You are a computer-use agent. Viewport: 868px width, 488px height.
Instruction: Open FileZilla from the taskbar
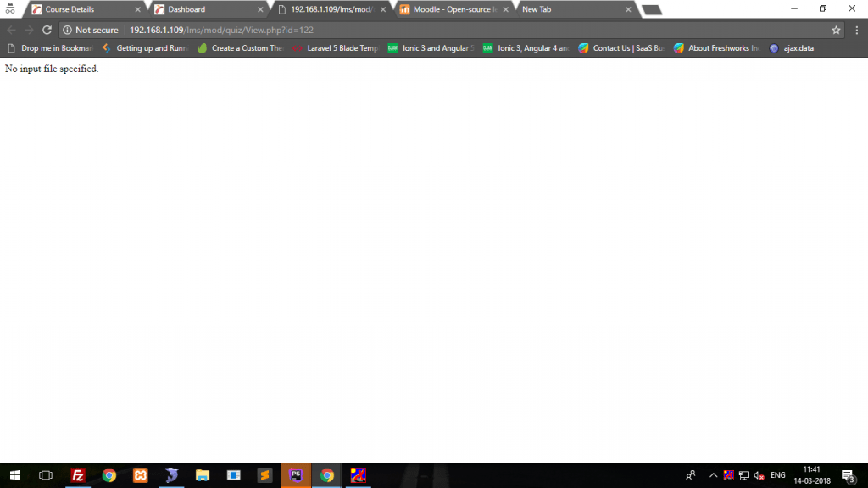click(x=78, y=475)
